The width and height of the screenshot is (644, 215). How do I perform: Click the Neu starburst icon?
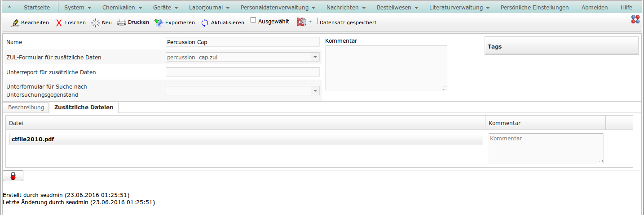(x=95, y=23)
